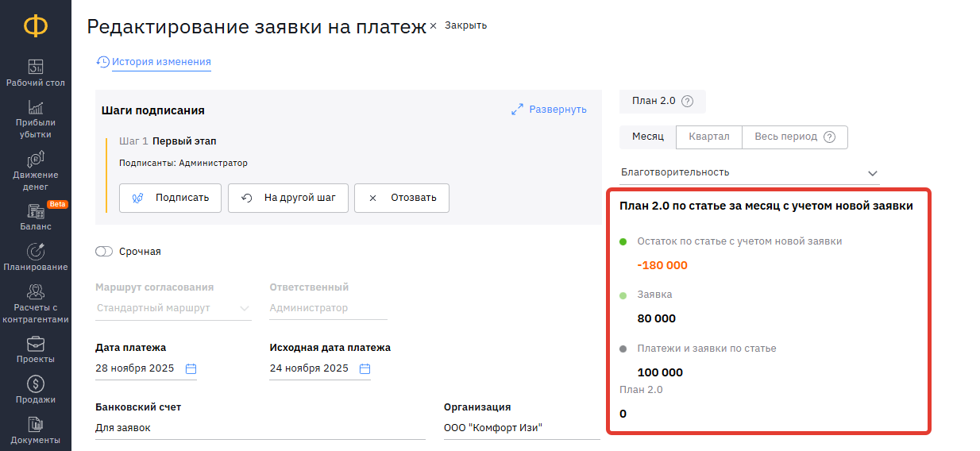Click the Подписанты: Администратор text
Image resolution: width=980 pixels, height=451 pixels.
pos(183,163)
